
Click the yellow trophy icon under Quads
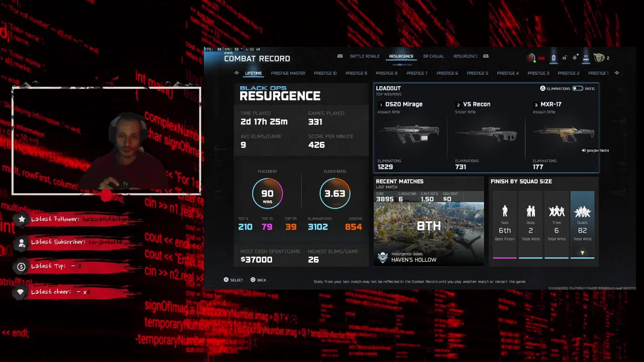[x=582, y=253]
